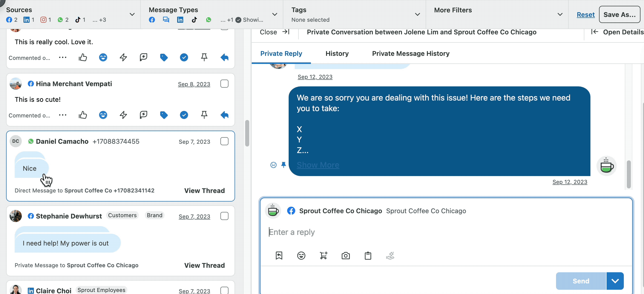The image size is (644, 294).
Task: Open the Send button dropdown arrow
Action: [615, 281]
